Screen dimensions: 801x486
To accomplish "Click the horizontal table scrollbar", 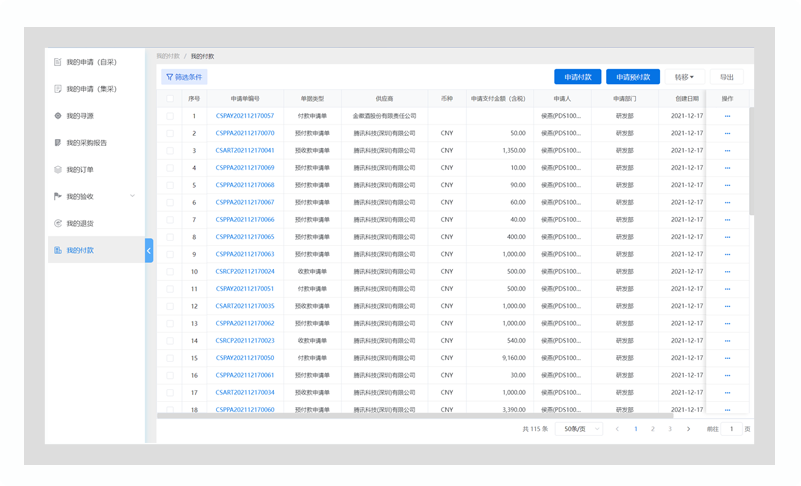I will (x=415, y=415).
